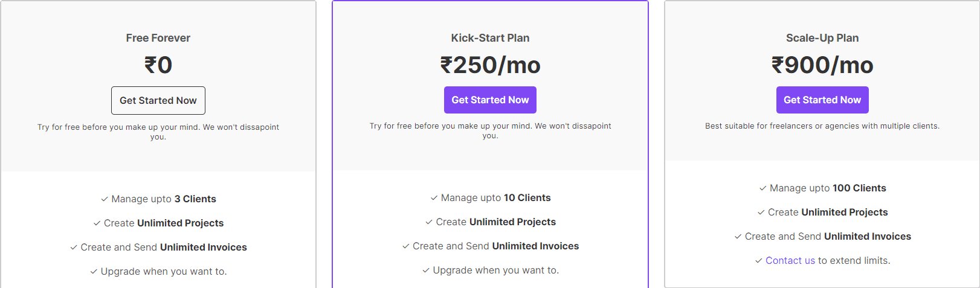
Task: Click checkmark next to Scale-Up Unlimited Invoices
Action: tap(738, 237)
